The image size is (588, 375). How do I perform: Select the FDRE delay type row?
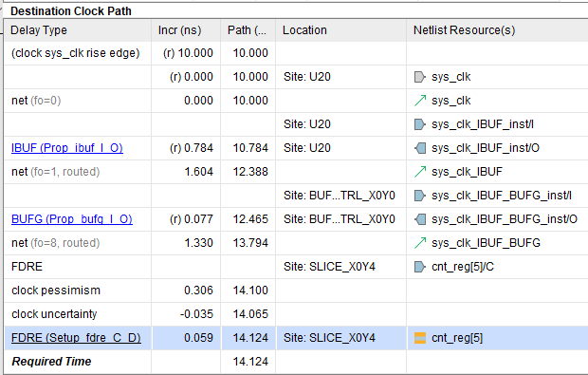pyautogui.click(x=296, y=267)
